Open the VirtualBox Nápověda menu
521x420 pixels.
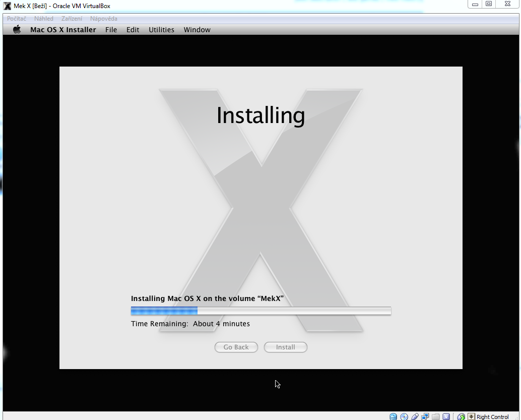tap(104, 19)
